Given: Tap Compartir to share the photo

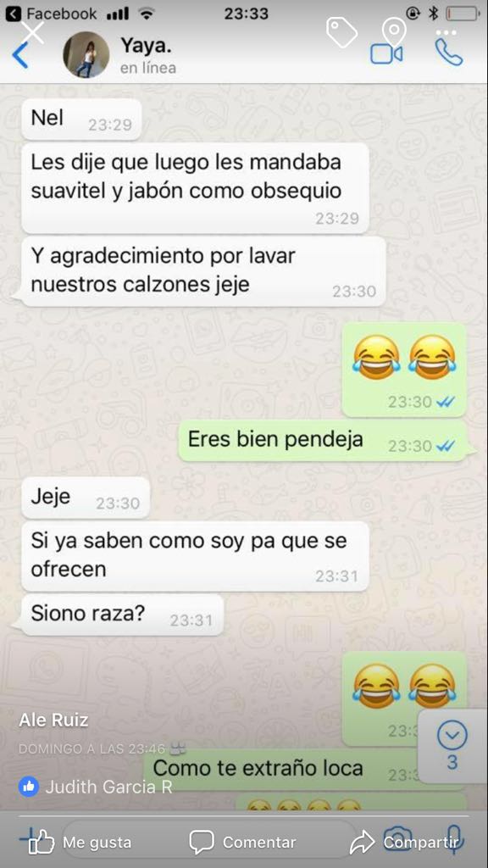Looking at the screenshot, I should (x=406, y=843).
